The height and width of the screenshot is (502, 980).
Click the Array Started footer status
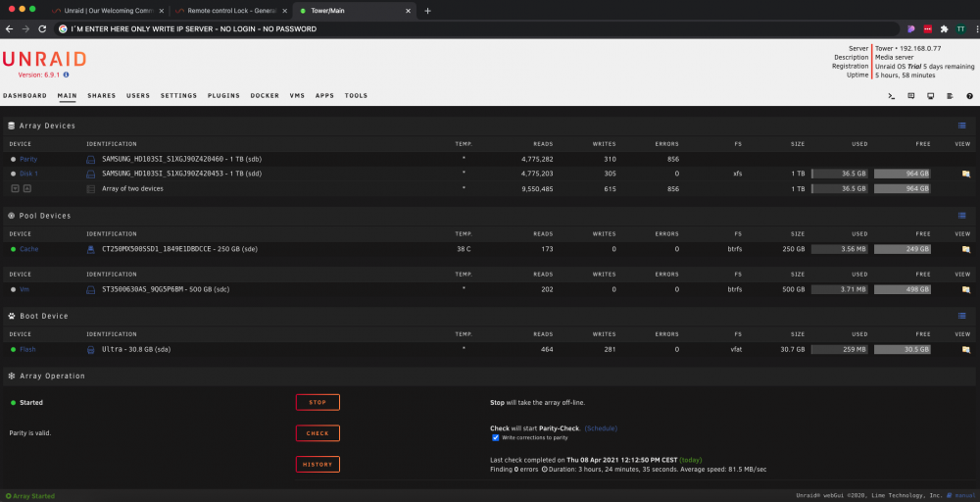point(30,496)
